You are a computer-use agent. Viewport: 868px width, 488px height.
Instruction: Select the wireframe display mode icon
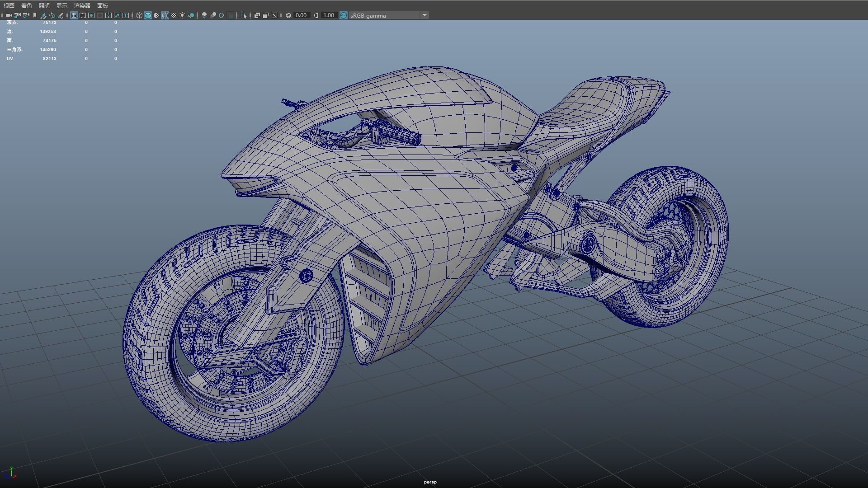point(139,15)
